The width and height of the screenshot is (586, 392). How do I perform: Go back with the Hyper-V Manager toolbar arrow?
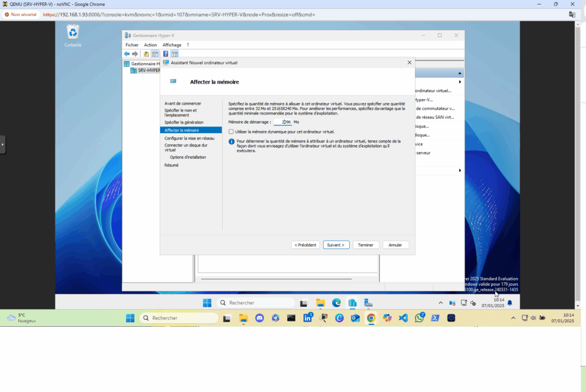126,54
